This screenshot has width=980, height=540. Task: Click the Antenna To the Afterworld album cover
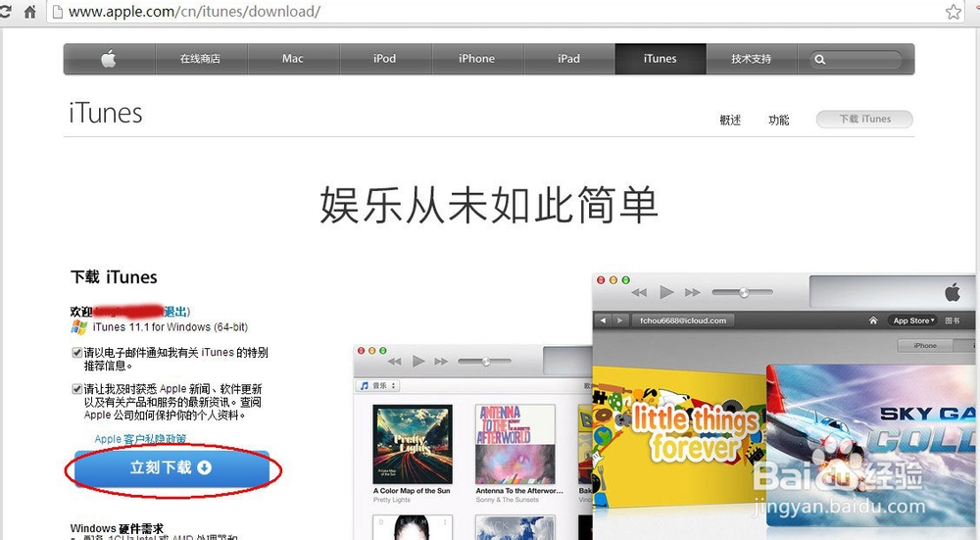coord(515,444)
